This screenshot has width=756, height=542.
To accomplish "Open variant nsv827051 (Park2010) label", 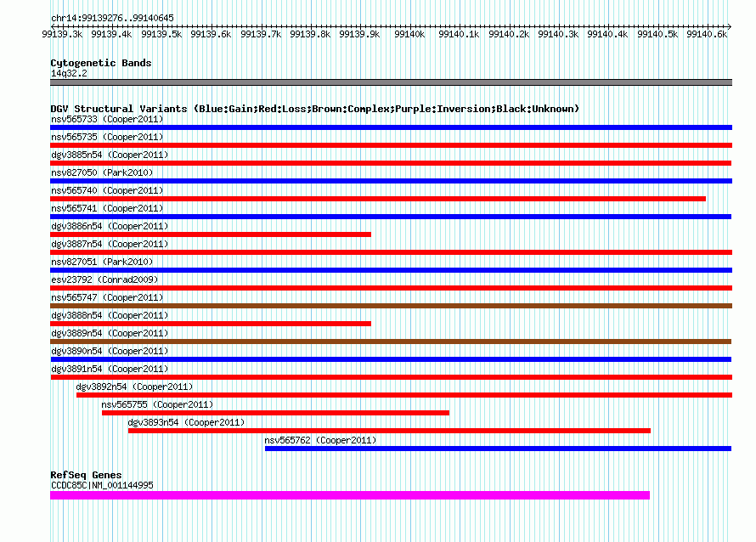I will coord(102,262).
